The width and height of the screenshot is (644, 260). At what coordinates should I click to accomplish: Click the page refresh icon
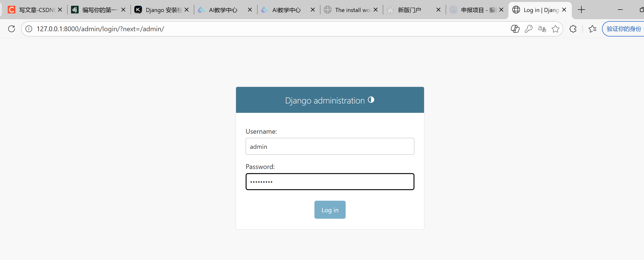[12, 29]
